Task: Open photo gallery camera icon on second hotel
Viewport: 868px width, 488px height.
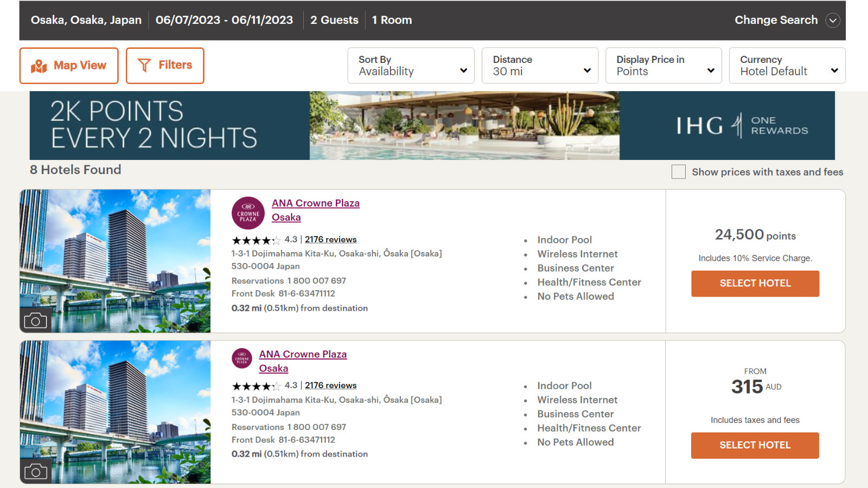Action: click(x=36, y=472)
